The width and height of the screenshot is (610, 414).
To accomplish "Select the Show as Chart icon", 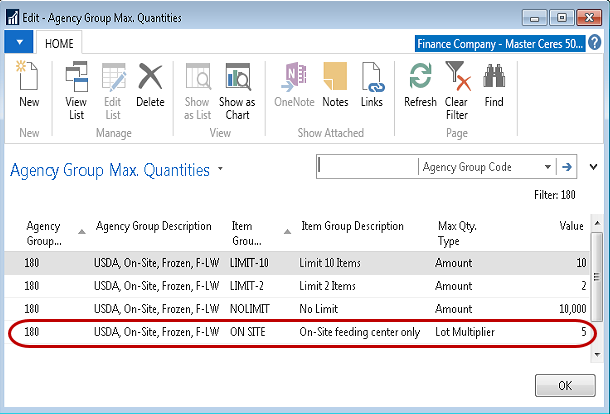I will pyautogui.click(x=237, y=84).
